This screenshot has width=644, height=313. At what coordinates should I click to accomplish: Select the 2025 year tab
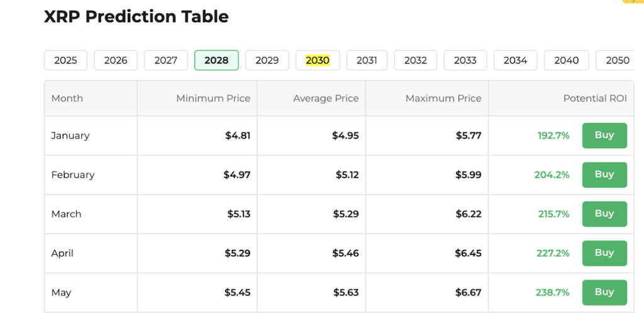pyautogui.click(x=65, y=60)
